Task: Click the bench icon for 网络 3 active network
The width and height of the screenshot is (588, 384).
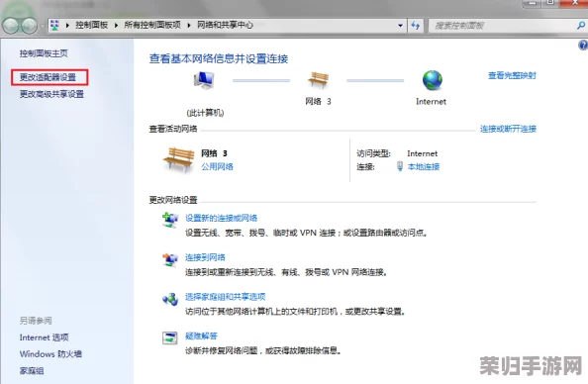Action: (x=179, y=159)
